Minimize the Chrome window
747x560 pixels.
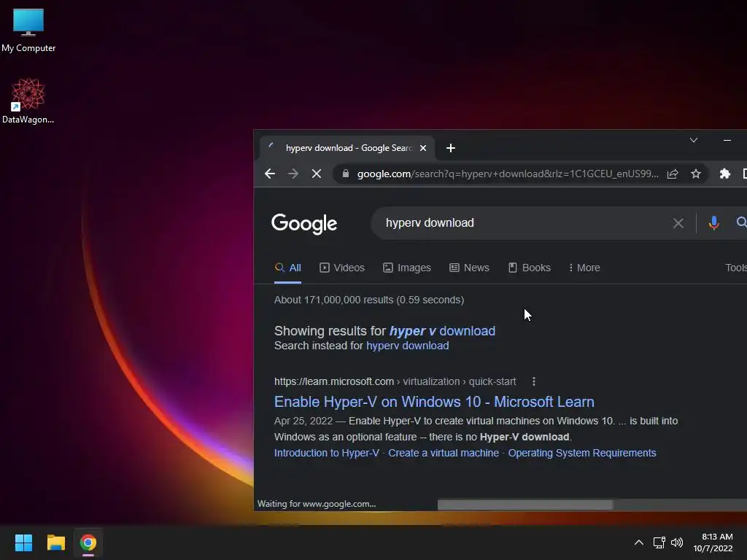727,140
